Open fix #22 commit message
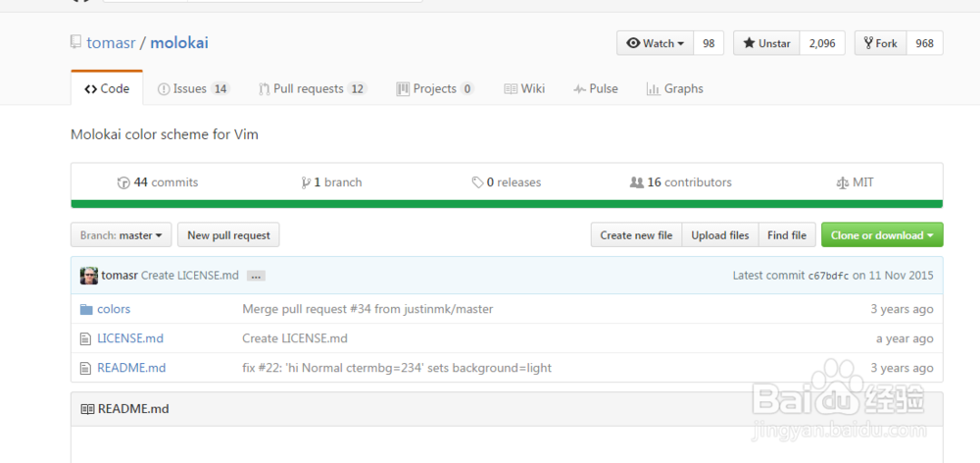This screenshot has width=980, height=463. (397, 368)
